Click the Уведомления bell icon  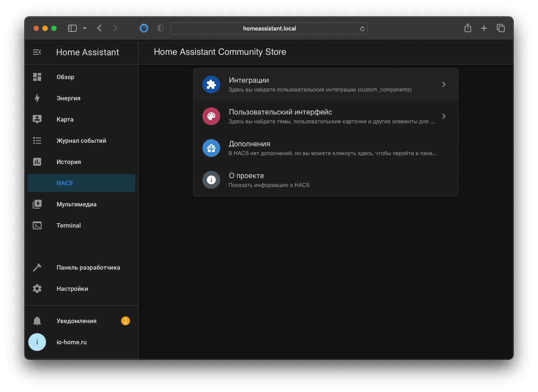coord(37,321)
